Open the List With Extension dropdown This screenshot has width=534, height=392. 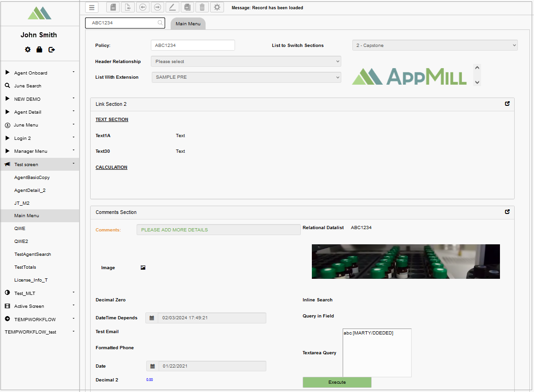pyautogui.click(x=246, y=77)
